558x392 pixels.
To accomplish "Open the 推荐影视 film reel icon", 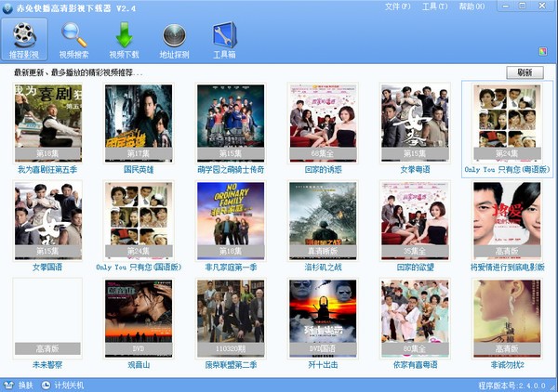I will point(24,34).
